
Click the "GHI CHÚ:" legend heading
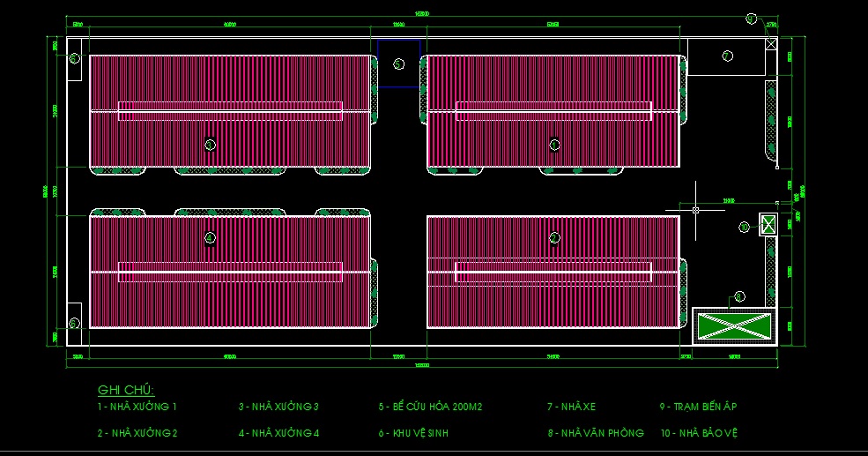(126, 391)
